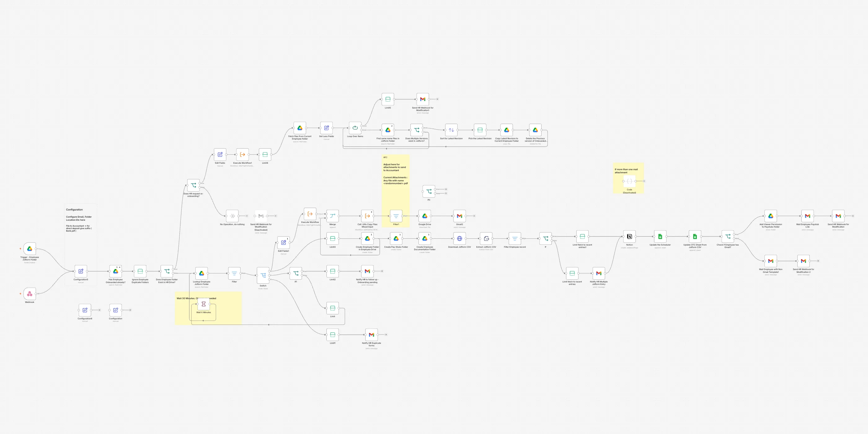
Task: Open Does Employee Folder Exist in HR Drive? node
Action: click(x=167, y=271)
